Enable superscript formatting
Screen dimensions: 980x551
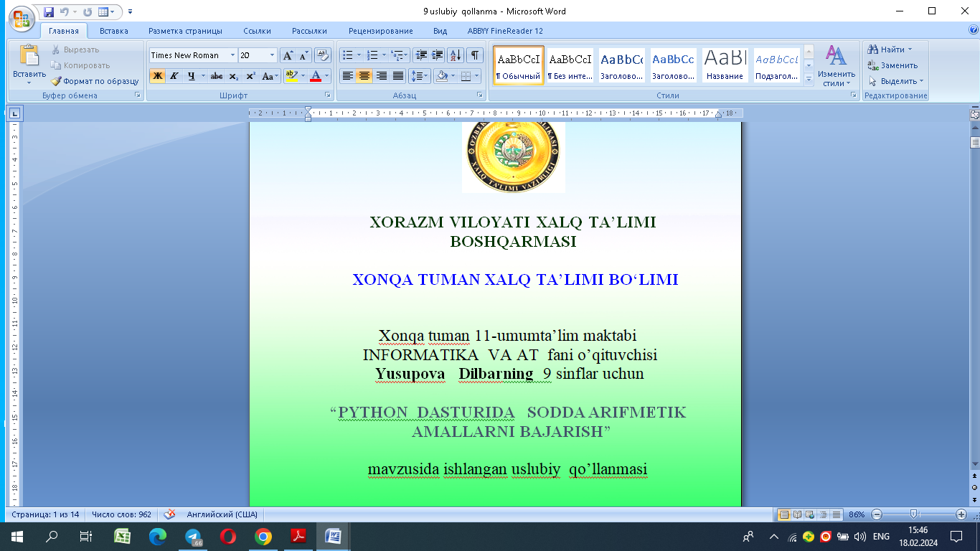pos(252,75)
